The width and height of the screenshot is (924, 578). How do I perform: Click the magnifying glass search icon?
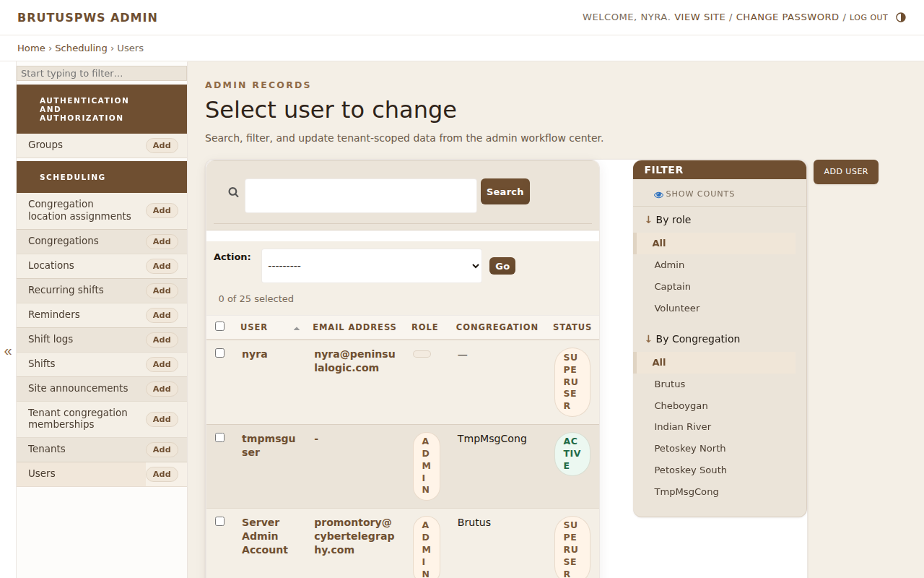[x=233, y=192]
